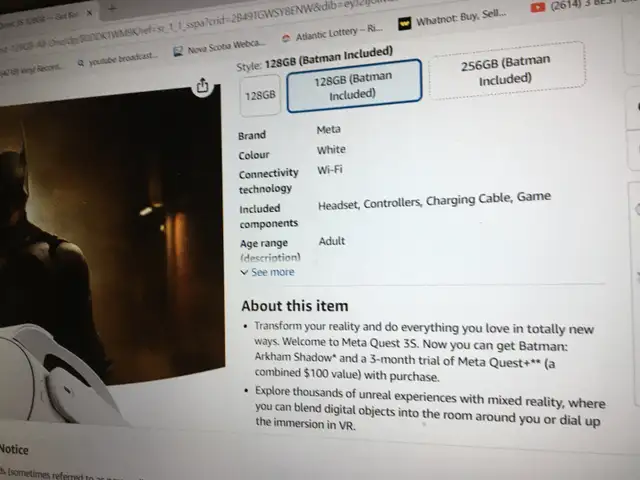Click the 'Included components' label

[x=269, y=216]
